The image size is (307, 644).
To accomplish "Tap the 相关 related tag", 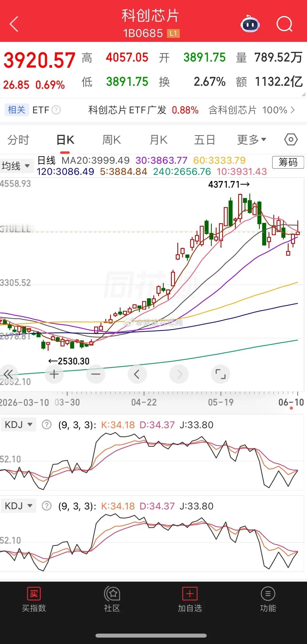I will (x=17, y=110).
